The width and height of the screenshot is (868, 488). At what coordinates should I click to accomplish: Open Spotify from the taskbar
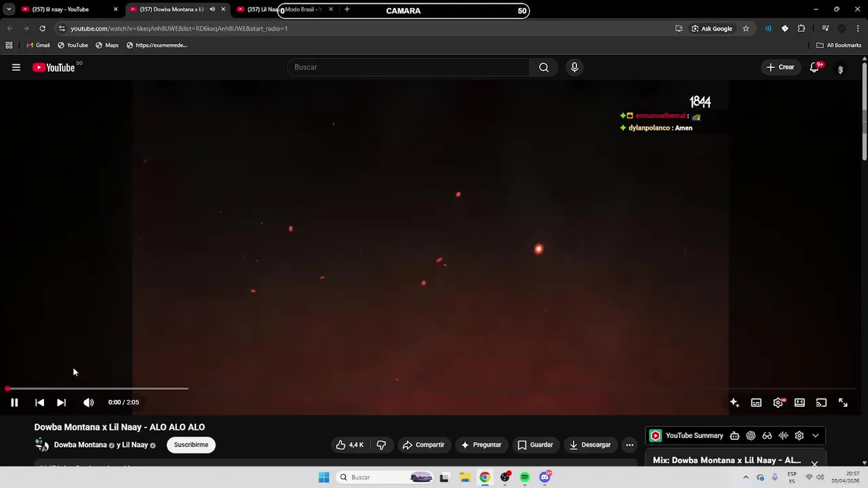pyautogui.click(x=525, y=477)
